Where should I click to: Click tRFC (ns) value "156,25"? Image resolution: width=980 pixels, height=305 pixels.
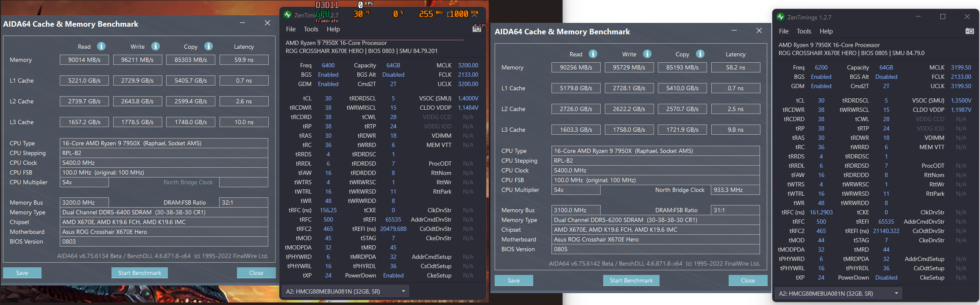[328, 210]
